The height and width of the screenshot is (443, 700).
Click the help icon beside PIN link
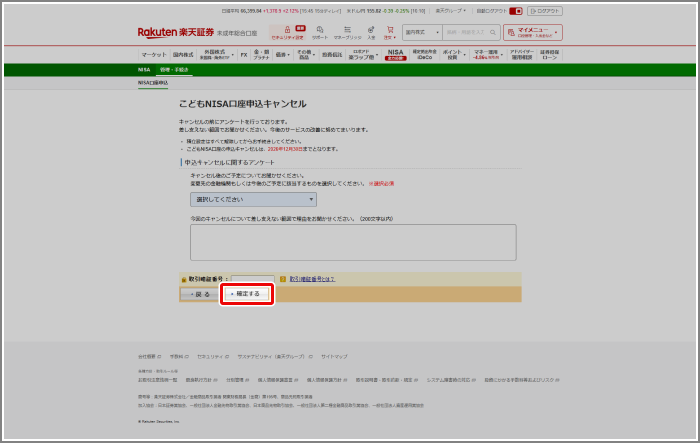point(283,279)
